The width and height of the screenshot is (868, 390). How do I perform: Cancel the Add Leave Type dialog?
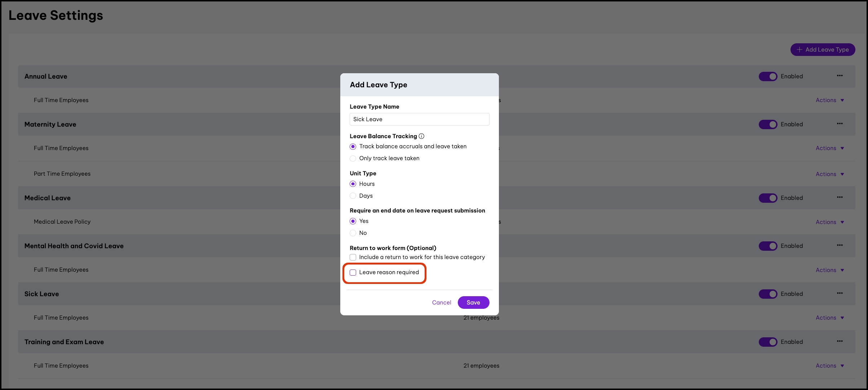coord(441,302)
